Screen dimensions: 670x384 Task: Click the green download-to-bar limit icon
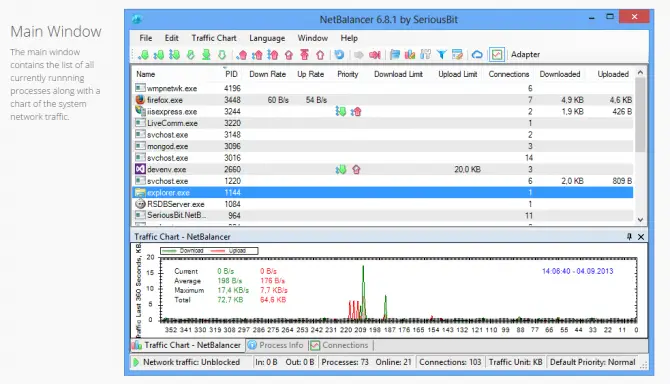[206, 55]
